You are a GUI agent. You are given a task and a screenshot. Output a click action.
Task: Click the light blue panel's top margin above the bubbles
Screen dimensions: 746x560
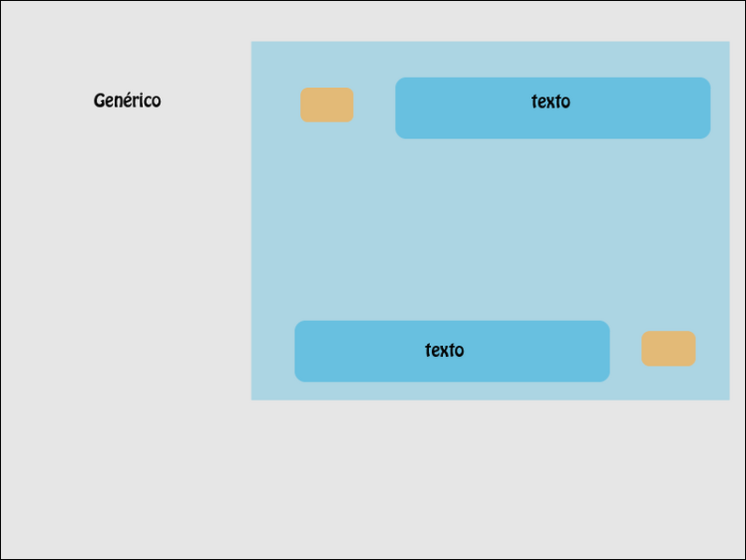(490, 58)
